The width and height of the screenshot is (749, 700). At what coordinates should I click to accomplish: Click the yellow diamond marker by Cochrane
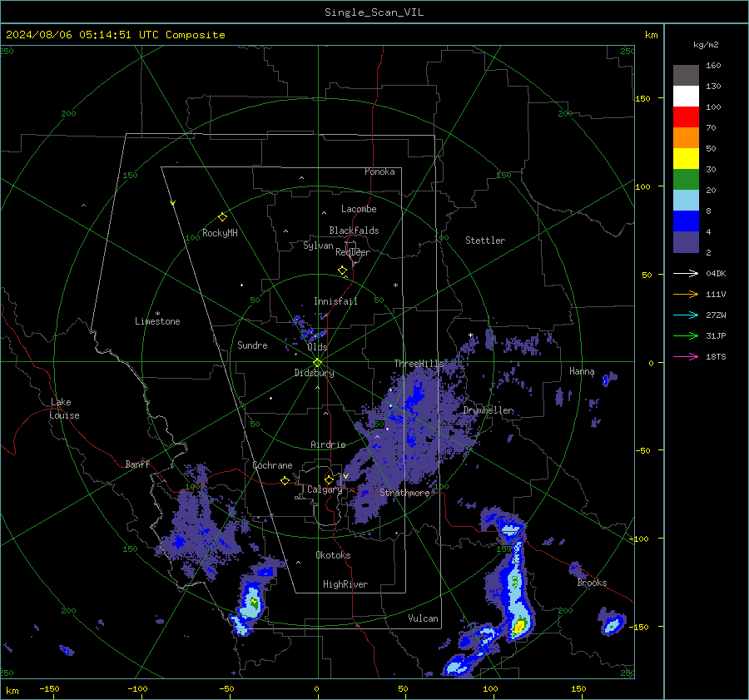pyautogui.click(x=285, y=480)
